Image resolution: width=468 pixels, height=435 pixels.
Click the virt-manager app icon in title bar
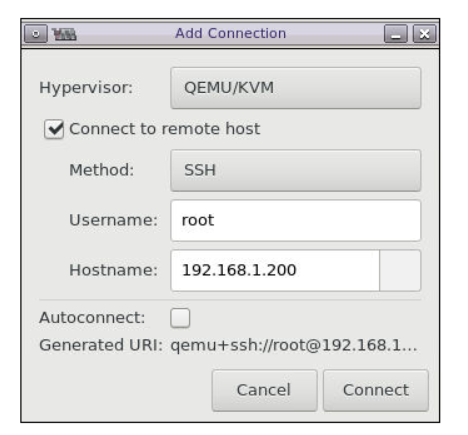64,34
